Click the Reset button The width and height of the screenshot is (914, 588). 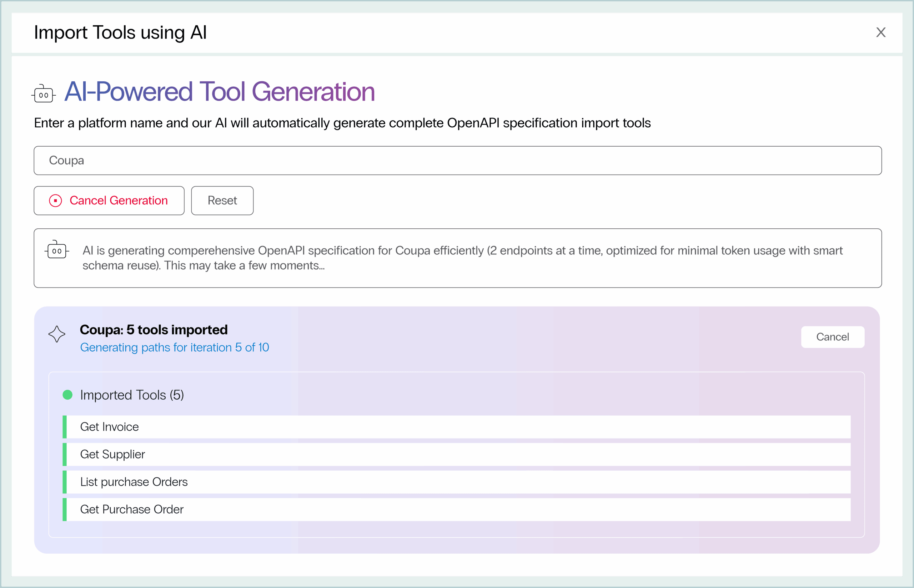click(222, 201)
